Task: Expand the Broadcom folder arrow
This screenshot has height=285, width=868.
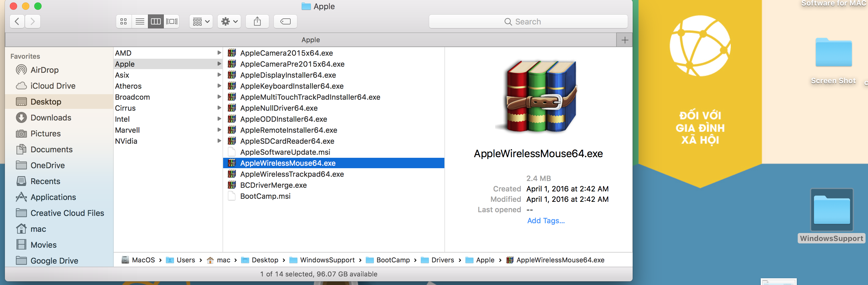Action: [x=219, y=97]
